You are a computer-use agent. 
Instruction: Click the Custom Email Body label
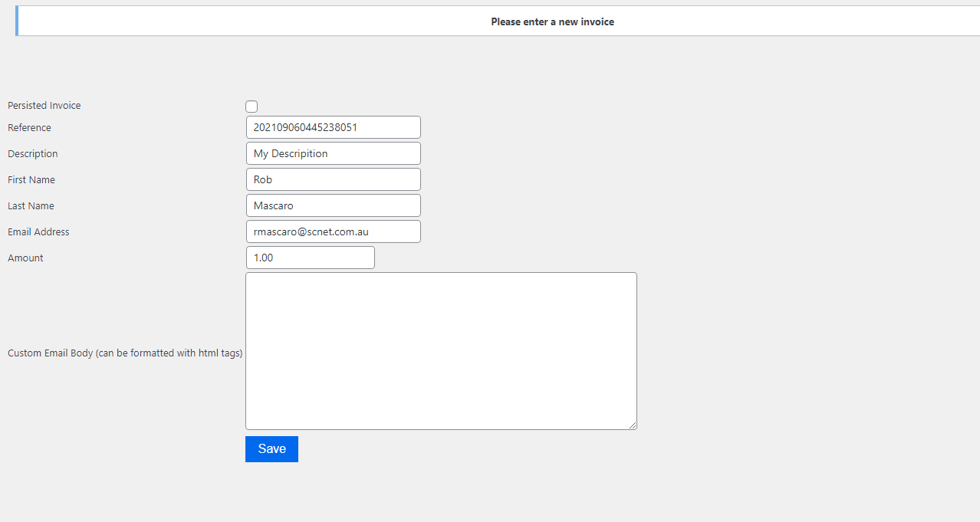[x=125, y=353]
